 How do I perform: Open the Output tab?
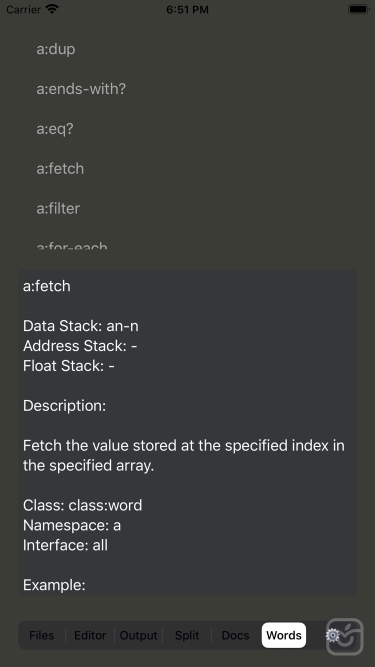point(139,635)
